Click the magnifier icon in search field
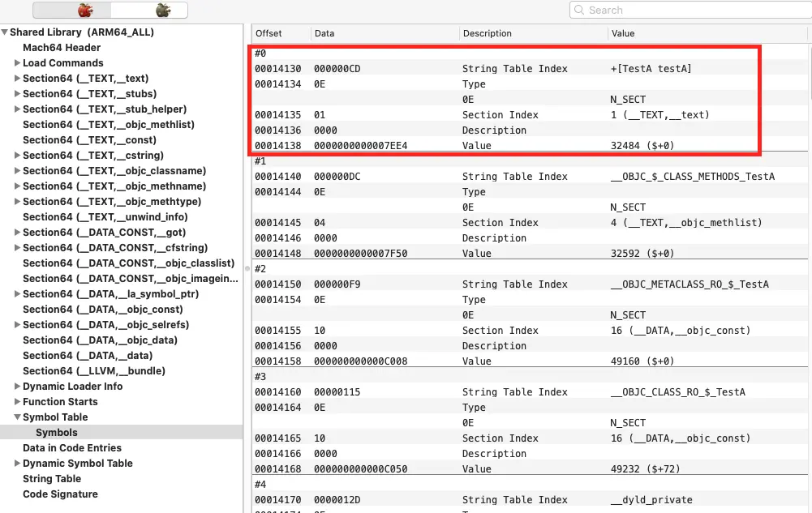The image size is (812, 513). 579,11
